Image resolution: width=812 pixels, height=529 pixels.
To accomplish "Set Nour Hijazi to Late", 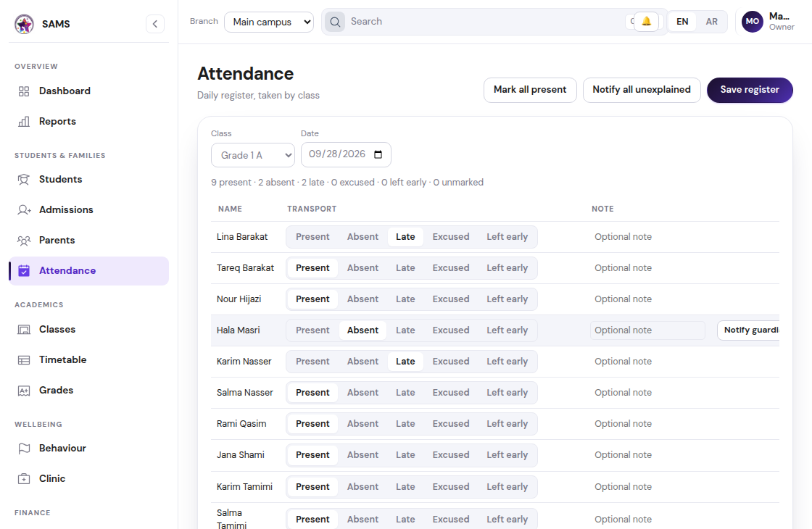I will tap(405, 299).
